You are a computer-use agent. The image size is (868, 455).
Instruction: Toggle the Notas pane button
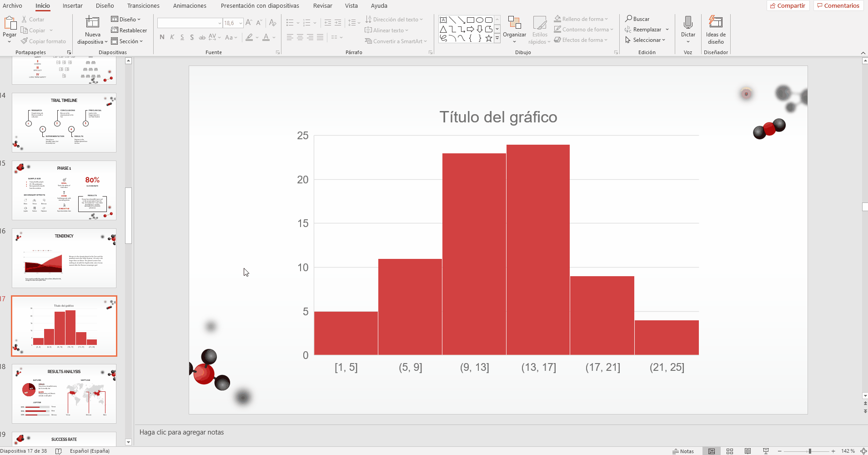(683, 451)
